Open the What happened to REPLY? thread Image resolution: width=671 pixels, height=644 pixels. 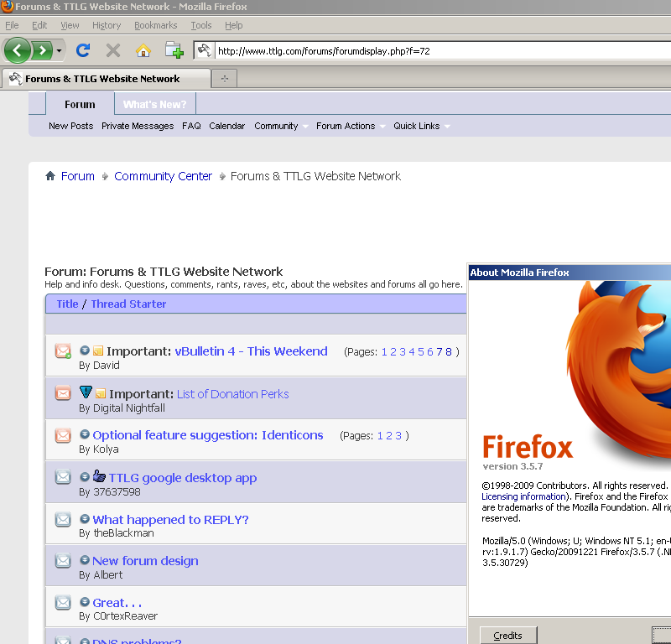[x=170, y=520]
